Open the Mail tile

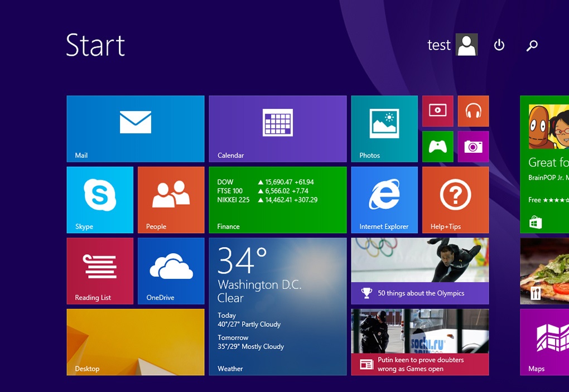136,129
